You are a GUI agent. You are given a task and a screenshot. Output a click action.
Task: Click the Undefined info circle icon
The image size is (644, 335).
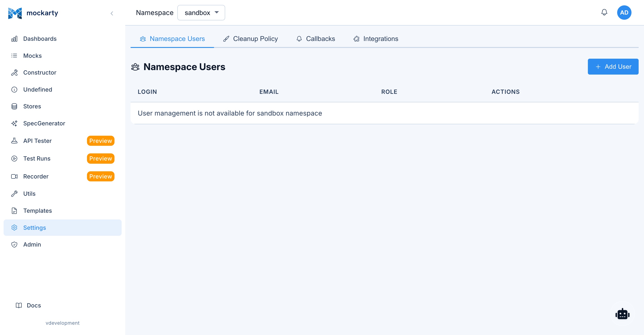(14, 89)
